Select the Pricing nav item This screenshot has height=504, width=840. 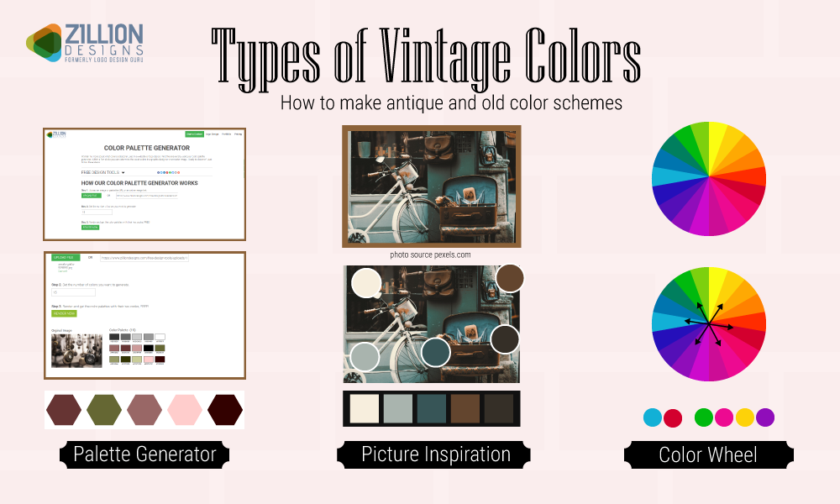pyautogui.click(x=238, y=134)
